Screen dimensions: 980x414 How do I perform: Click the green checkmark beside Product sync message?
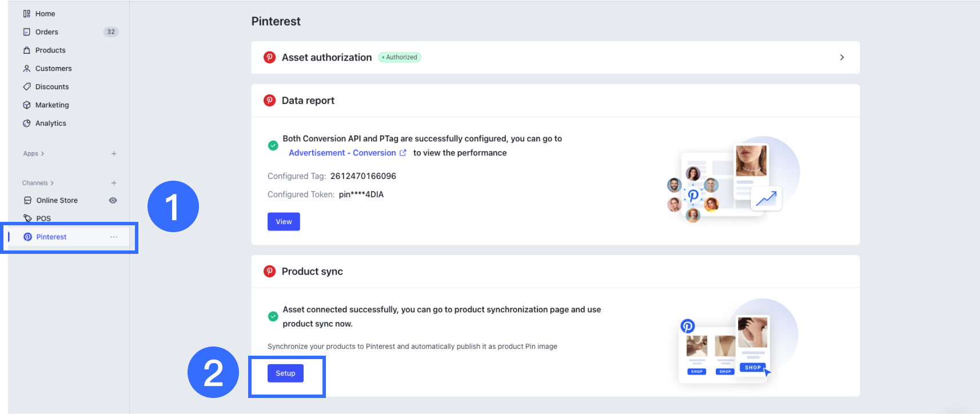pyautogui.click(x=273, y=315)
